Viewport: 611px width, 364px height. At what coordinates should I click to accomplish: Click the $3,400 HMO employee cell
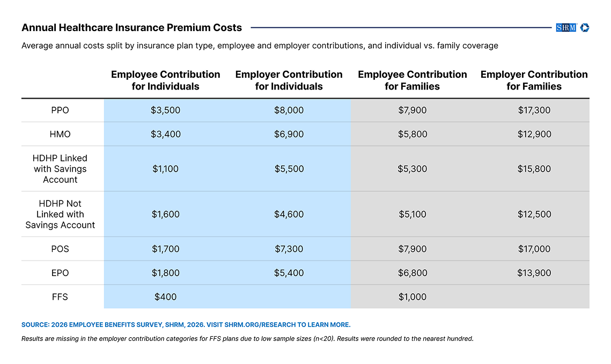(x=166, y=135)
